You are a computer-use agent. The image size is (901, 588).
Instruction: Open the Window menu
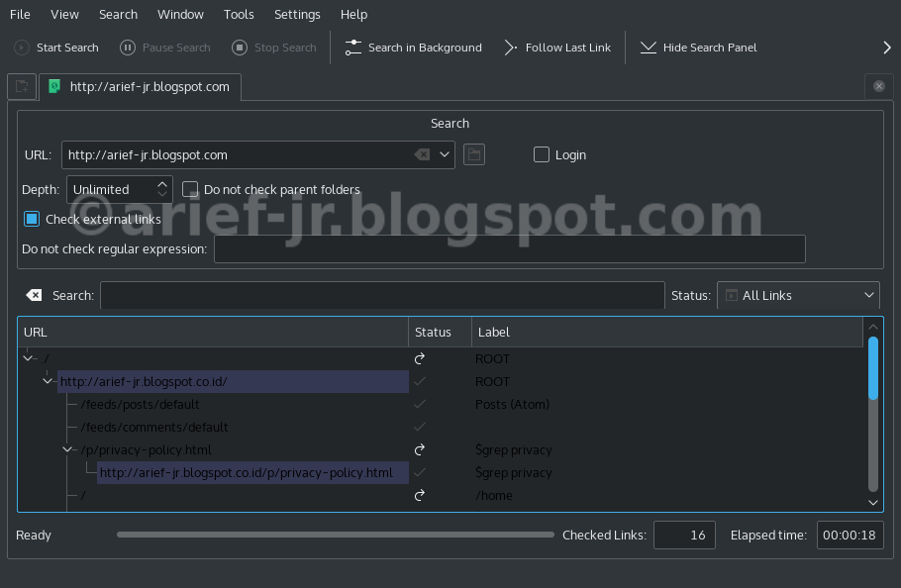pyautogui.click(x=180, y=15)
